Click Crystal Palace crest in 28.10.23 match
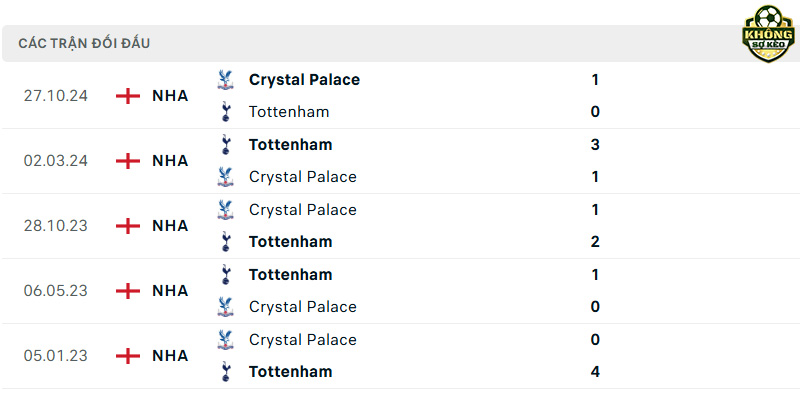Image resolution: width=800 pixels, height=400 pixels. pyautogui.click(x=224, y=210)
